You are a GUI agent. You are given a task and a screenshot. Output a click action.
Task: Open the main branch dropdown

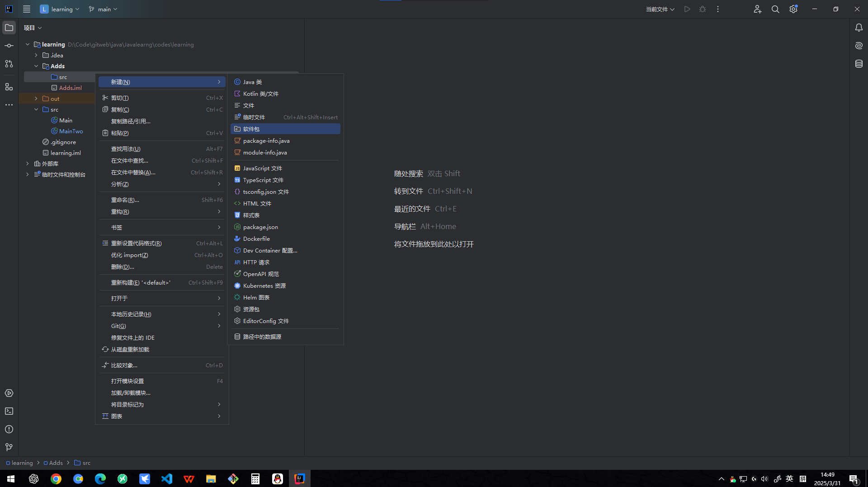tap(103, 9)
